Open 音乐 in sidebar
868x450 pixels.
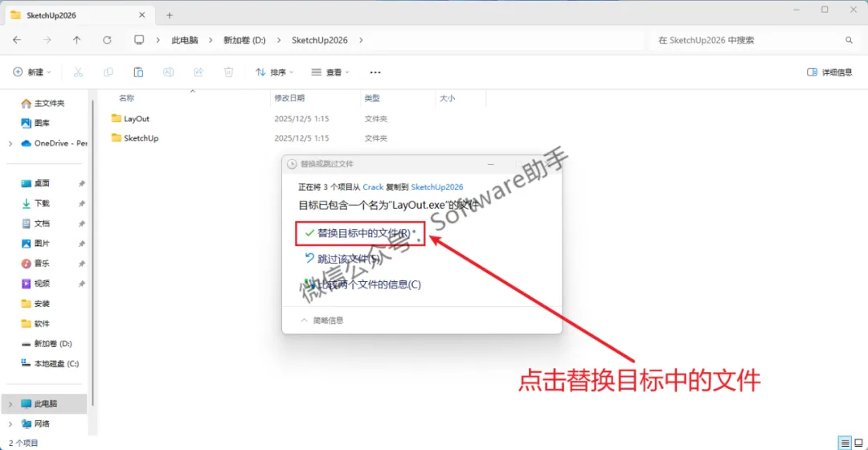35,264
